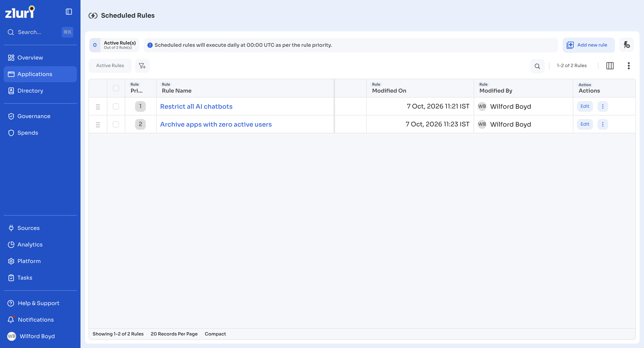
Task: Open the column settings icon
Action: click(610, 66)
